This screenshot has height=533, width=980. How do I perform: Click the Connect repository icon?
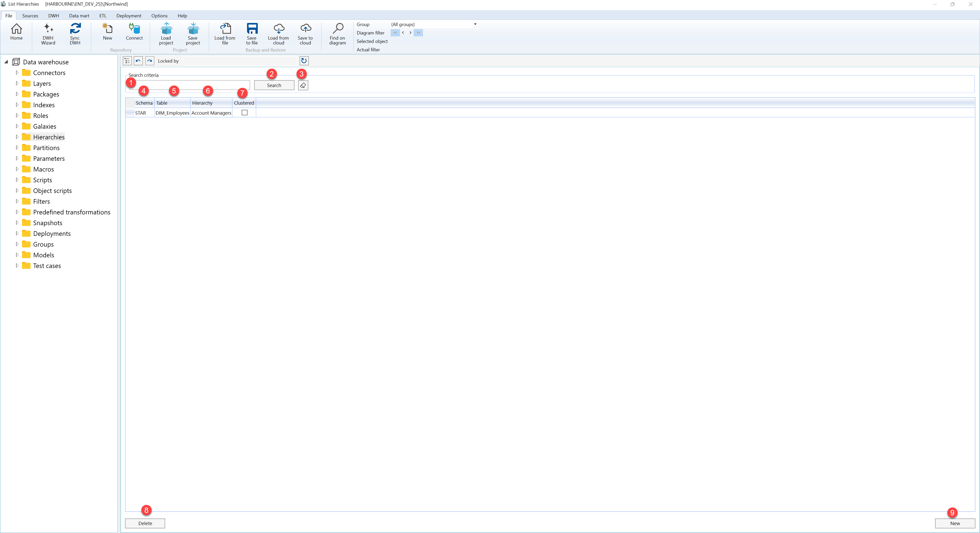tap(134, 32)
